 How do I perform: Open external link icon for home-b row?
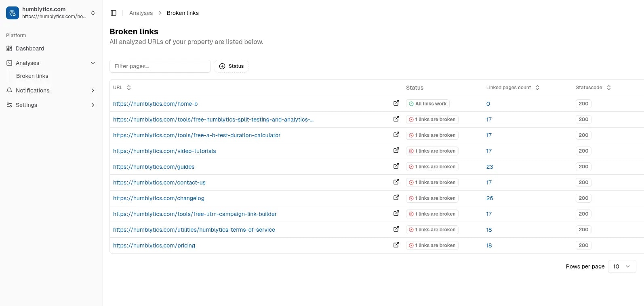(x=396, y=103)
